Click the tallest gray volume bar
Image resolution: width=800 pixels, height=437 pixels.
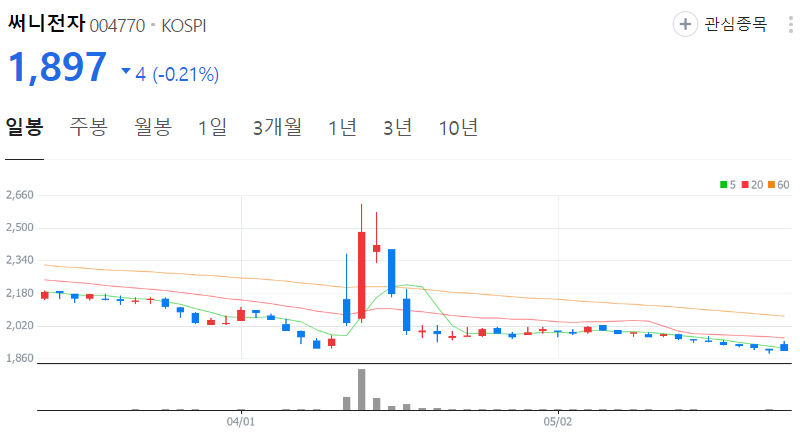coord(362,390)
